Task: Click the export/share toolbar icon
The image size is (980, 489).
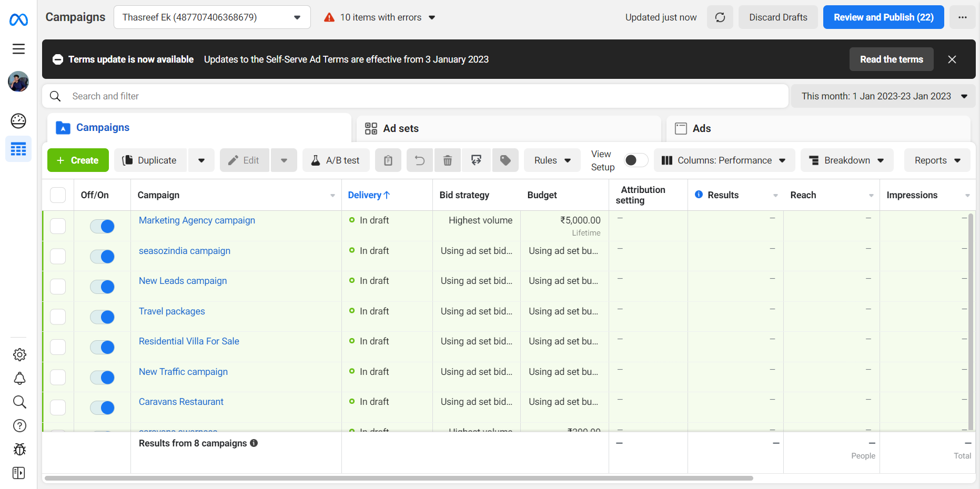Action: (x=477, y=160)
